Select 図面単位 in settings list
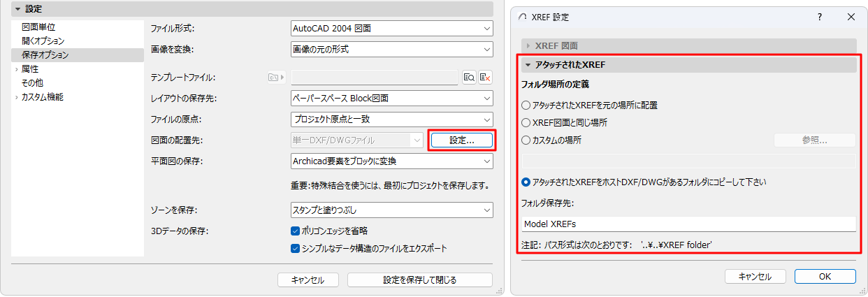This screenshot has height=297, width=868. click(38, 27)
